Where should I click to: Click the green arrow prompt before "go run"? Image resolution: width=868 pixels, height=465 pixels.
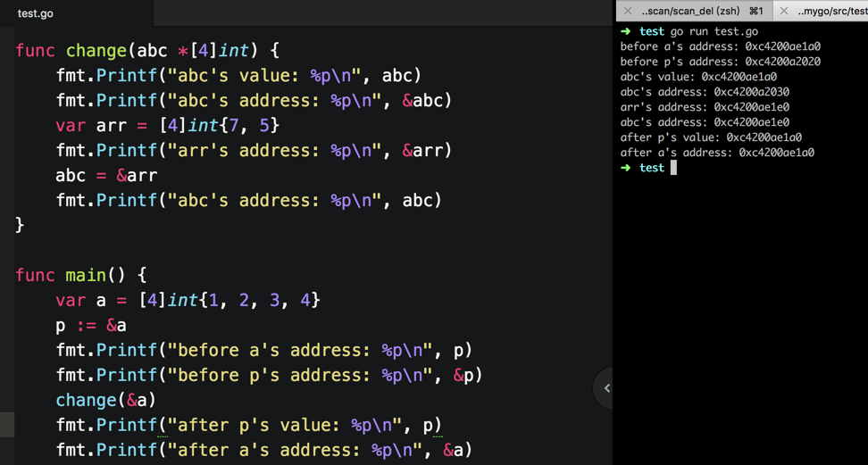[625, 31]
